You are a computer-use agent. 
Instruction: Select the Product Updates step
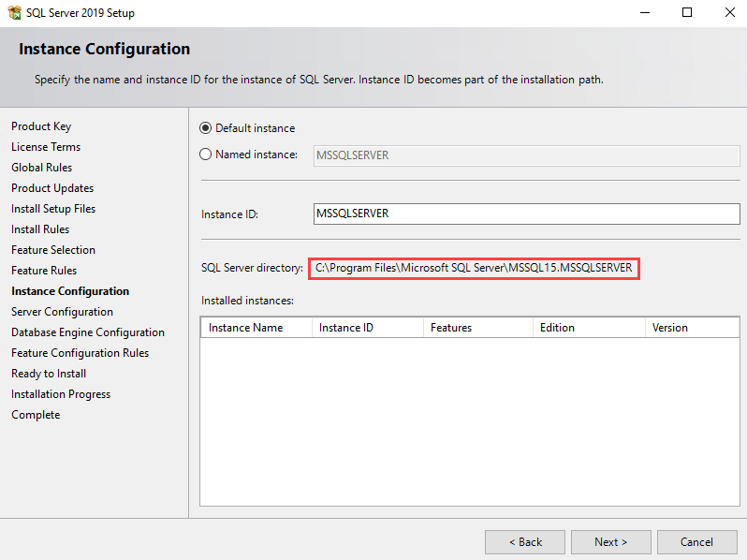pos(52,188)
